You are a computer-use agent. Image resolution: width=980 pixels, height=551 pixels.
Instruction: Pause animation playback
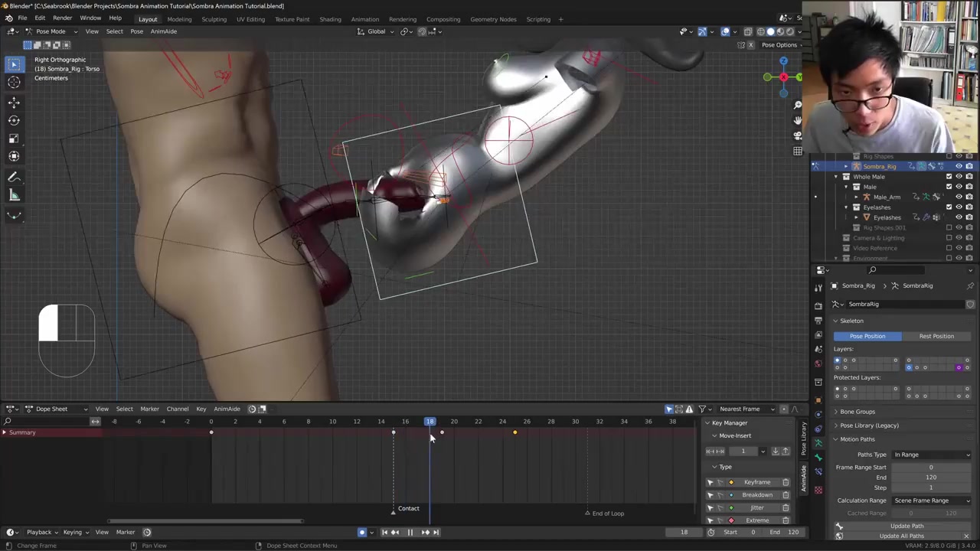coord(410,533)
